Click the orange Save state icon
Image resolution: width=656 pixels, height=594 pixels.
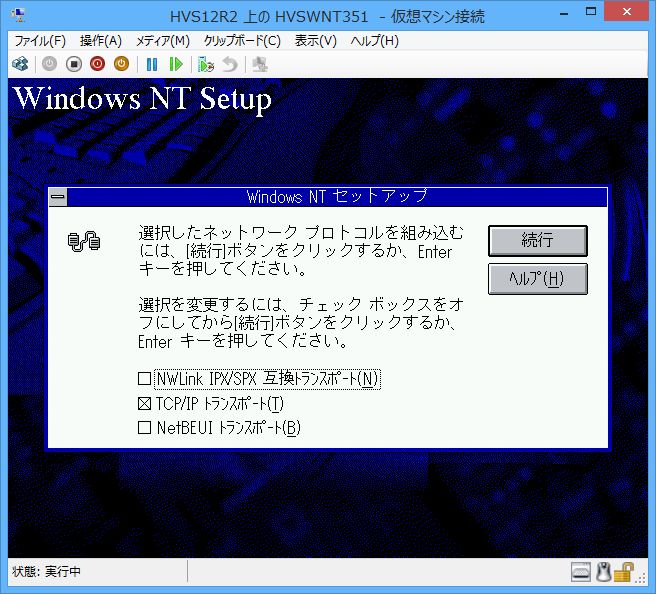[x=121, y=64]
